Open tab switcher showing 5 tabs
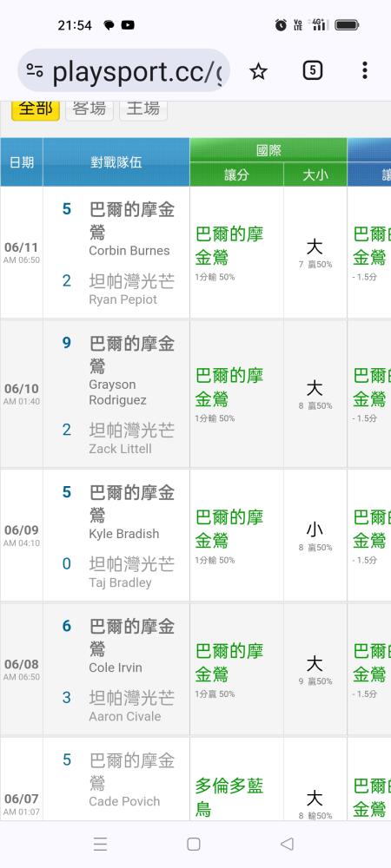The height and width of the screenshot is (868, 391). coord(312,70)
